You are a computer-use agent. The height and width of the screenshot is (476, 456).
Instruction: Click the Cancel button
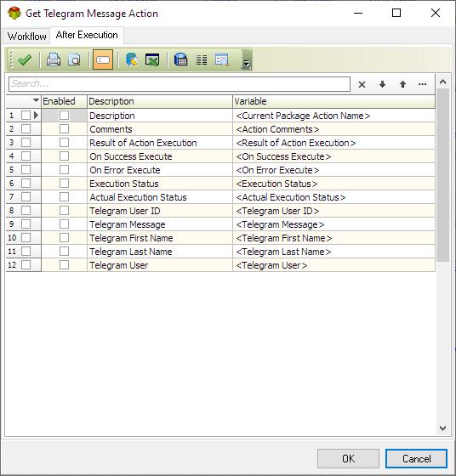(416, 458)
